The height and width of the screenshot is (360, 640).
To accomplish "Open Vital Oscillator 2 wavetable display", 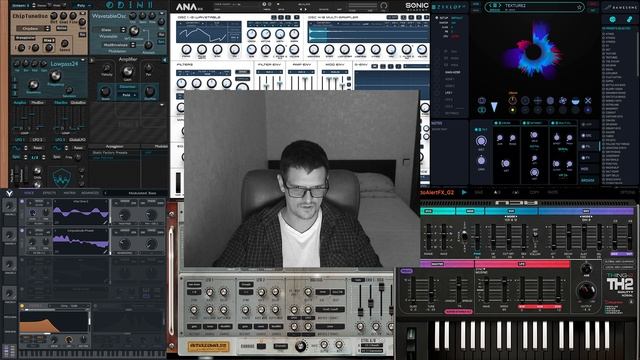I will 80,241.
